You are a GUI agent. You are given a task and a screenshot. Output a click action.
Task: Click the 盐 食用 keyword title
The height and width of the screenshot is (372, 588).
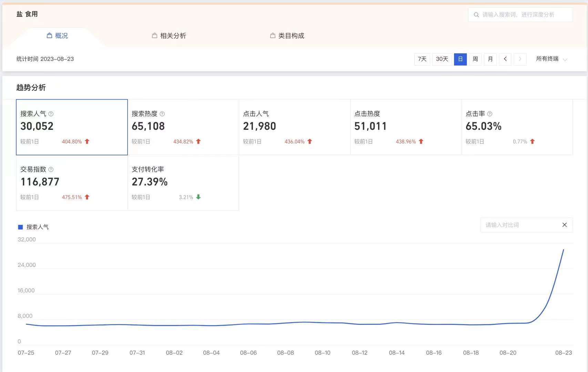click(27, 14)
